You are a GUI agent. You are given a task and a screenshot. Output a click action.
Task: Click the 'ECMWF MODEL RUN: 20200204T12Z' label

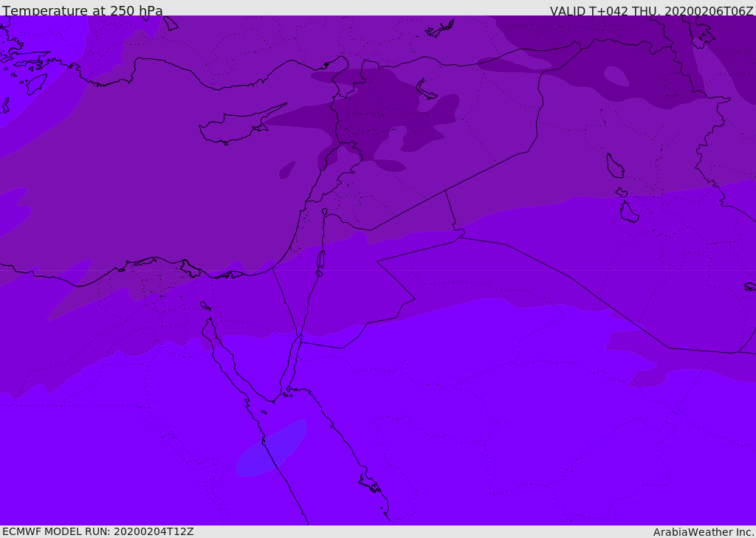98,531
